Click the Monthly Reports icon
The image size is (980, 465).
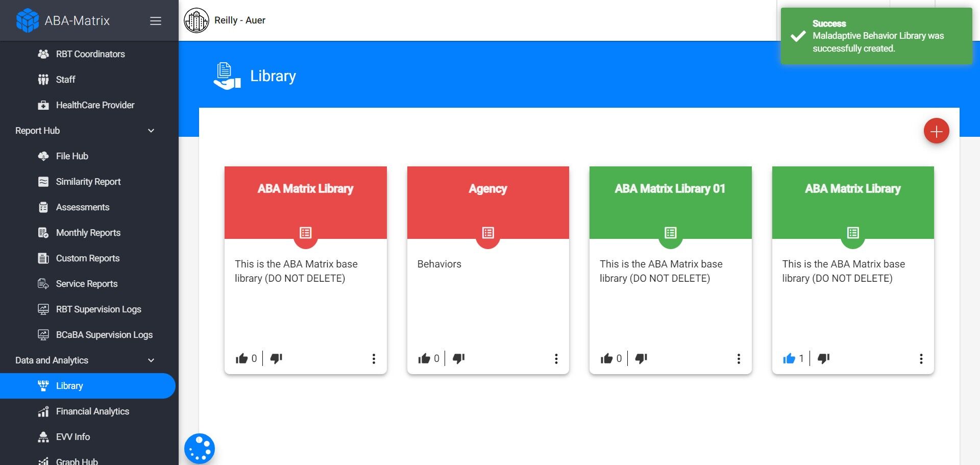point(43,233)
